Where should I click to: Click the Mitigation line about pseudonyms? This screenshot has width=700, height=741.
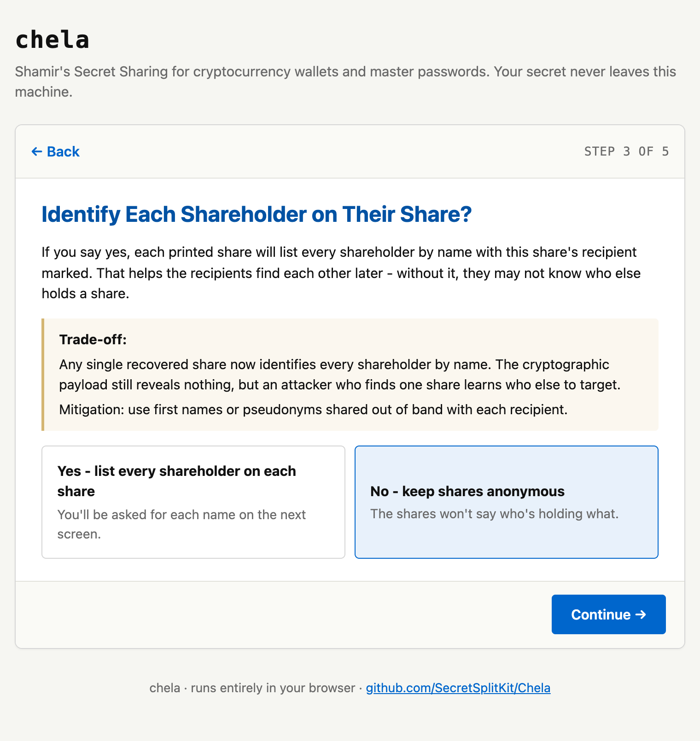click(313, 410)
